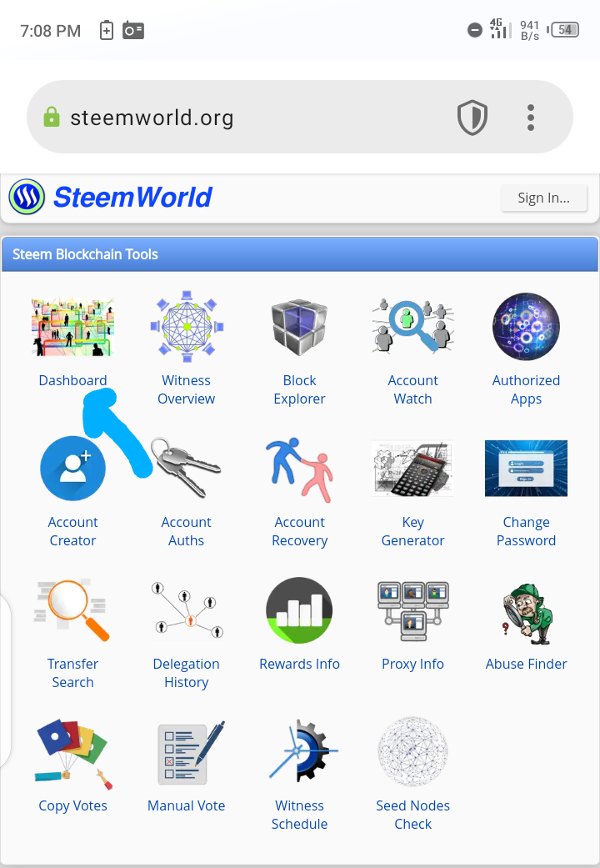This screenshot has width=600, height=868.
Task: Tap the browser shield protection icon
Action: pos(472,118)
